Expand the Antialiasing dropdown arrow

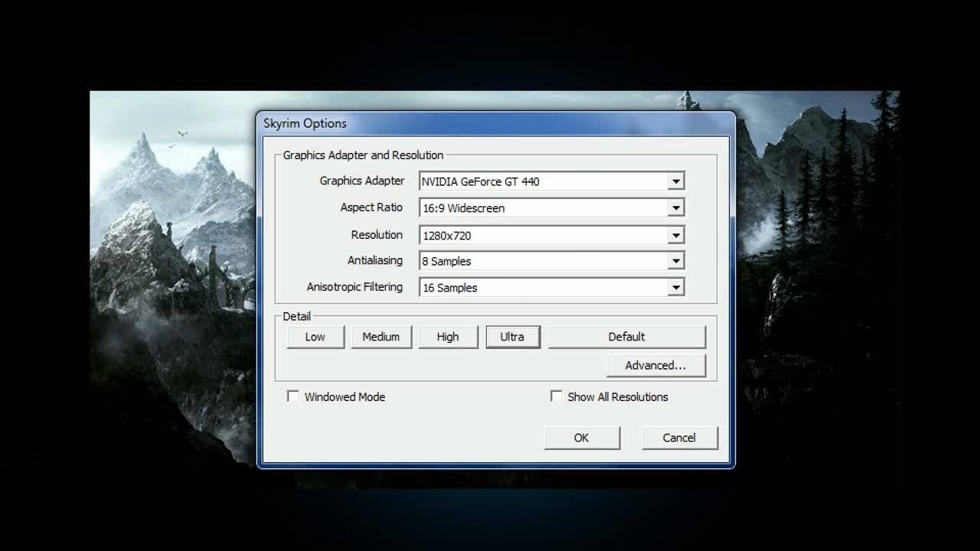tap(675, 261)
